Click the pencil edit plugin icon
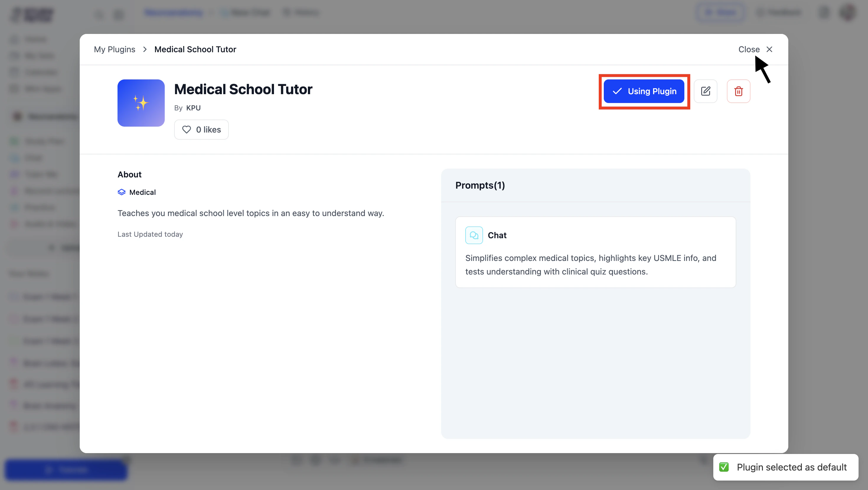The width and height of the screenshot is (868, 490). coord(705,91)
